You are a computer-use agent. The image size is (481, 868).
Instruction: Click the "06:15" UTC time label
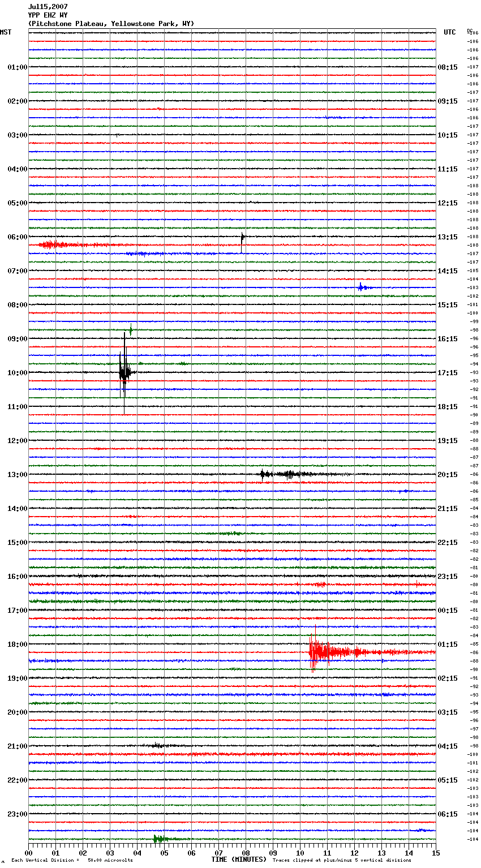pyautogui.click(x=448, y=814)
